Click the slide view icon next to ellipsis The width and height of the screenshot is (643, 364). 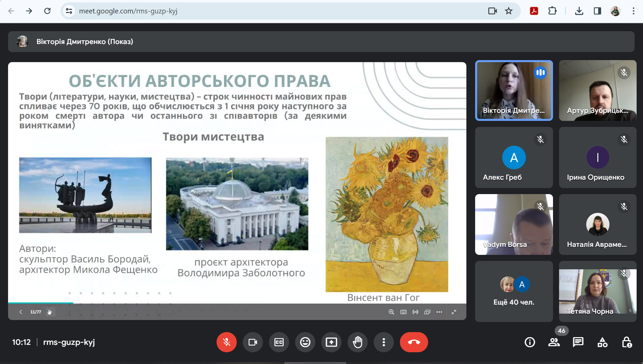point(427,312)
